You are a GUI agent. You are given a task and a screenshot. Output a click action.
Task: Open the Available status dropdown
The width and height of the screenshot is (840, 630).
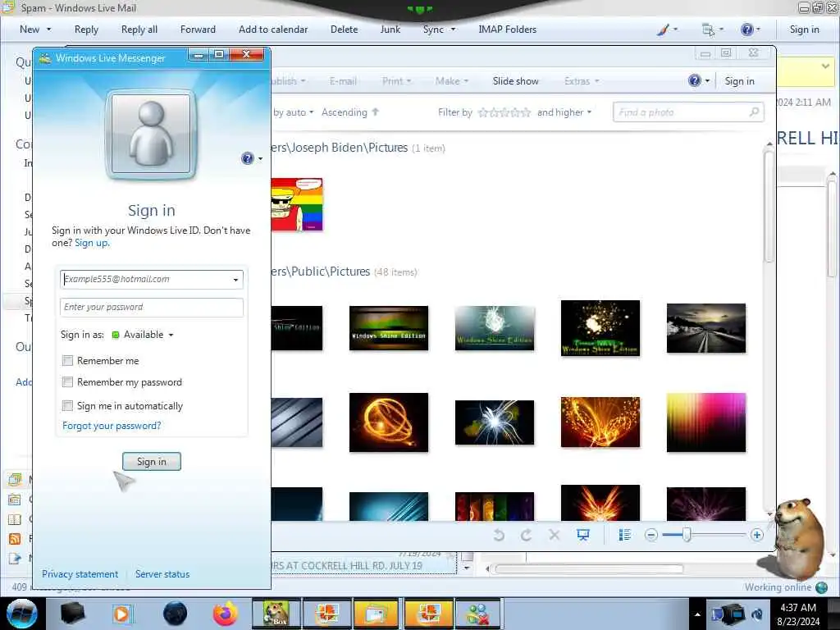tap(143, 335)
